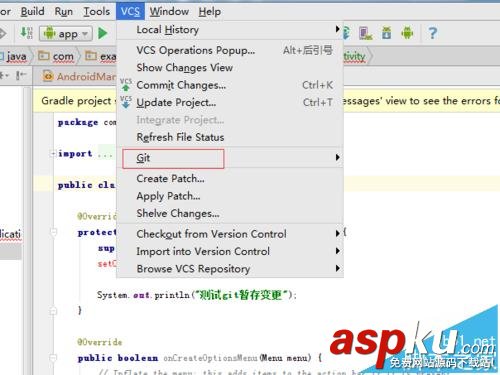This screenshot has height=375, width=500.
Task: Click the Commit Changes VCS arrow icon
Action: [126, 85]
